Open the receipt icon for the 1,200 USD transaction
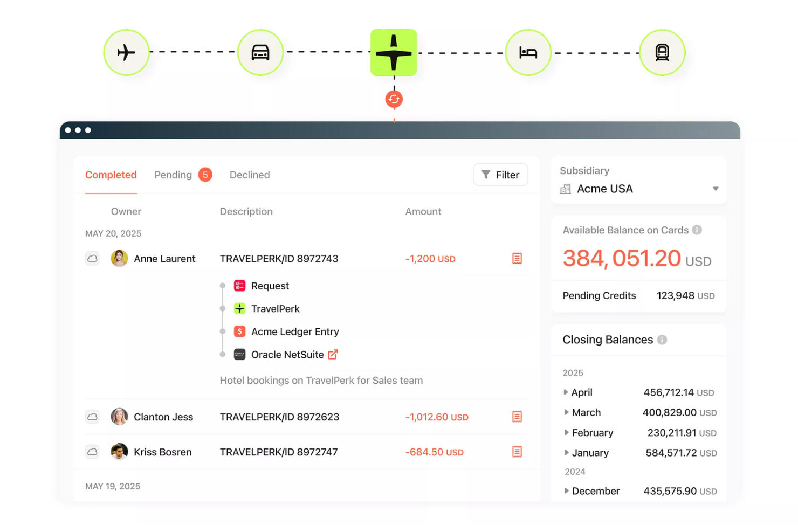This screenshot has height=532, width=798. (x=517, y=258)
